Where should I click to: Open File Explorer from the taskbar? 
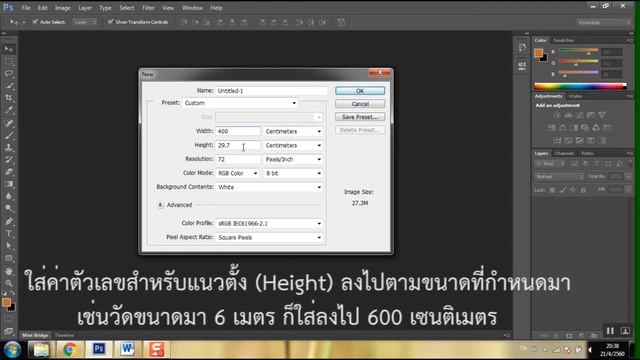(x=41, y=349)
